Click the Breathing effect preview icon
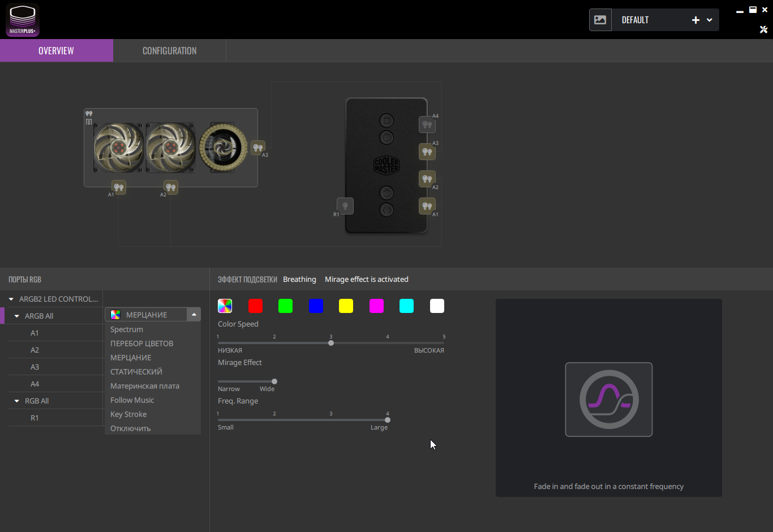The width and height of the screenshot is (773, 532). point(609,400)
